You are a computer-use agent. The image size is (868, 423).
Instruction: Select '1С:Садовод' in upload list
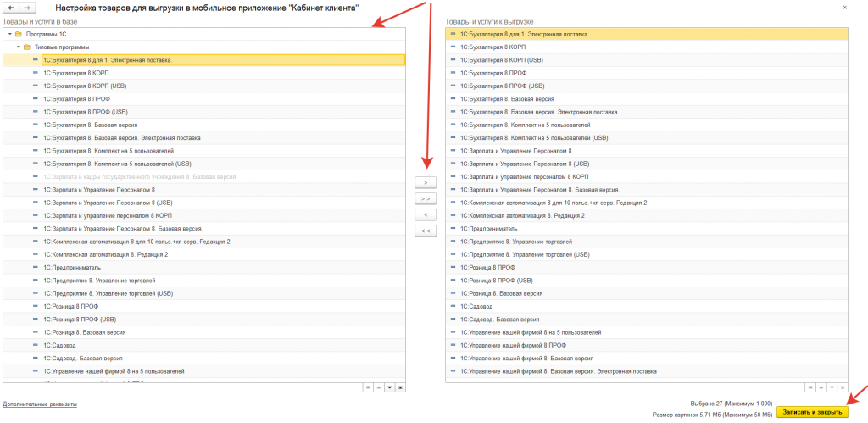647,307
